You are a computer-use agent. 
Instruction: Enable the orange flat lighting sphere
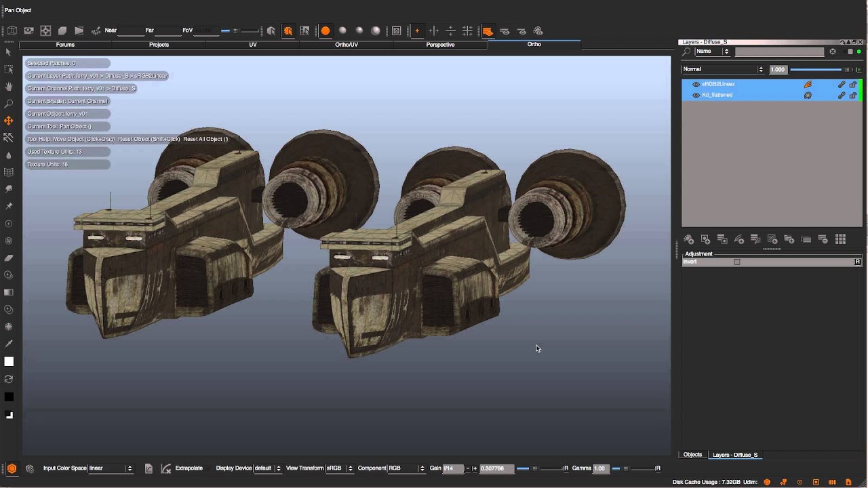coord(325,30)
